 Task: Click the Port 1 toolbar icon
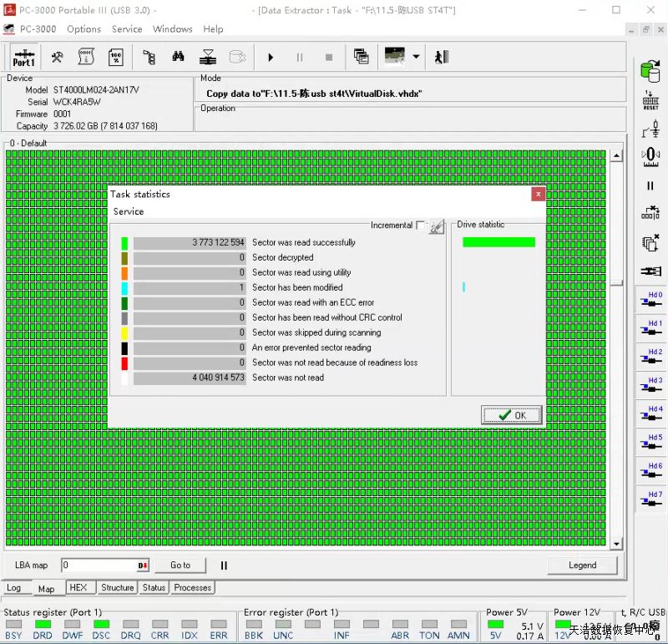coord(23,57)
